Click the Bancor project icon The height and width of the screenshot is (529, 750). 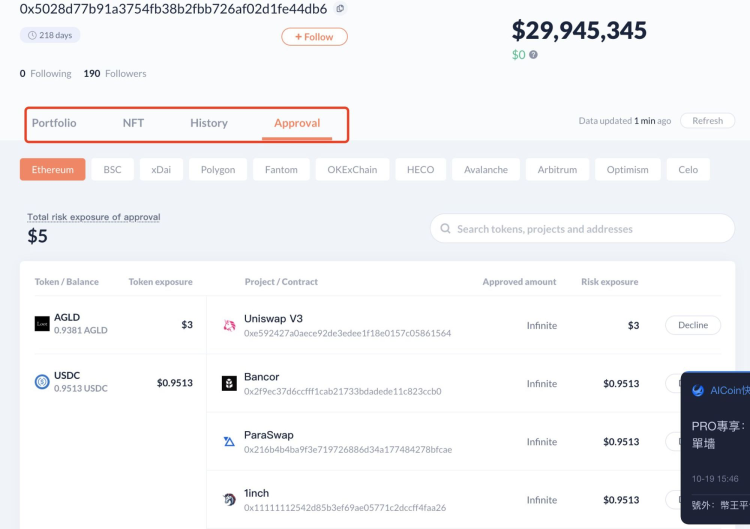click(229, 383)
